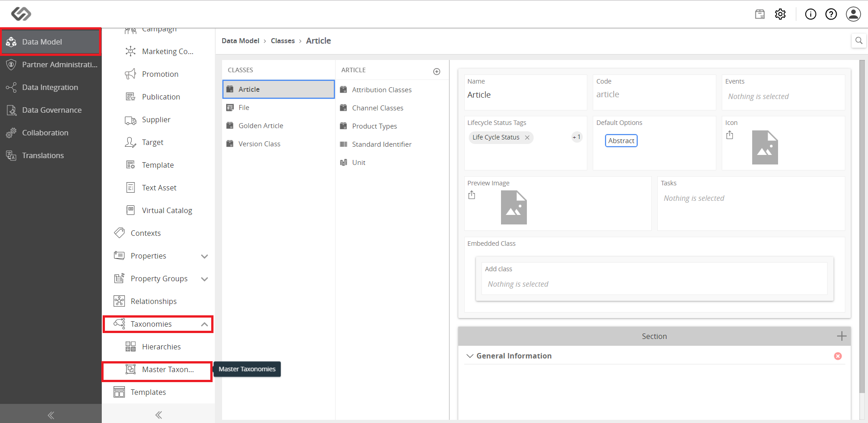Open Translations in sidebar
Image resolution: width=868 pixels, height=423 pixels.
click(51, 155)
